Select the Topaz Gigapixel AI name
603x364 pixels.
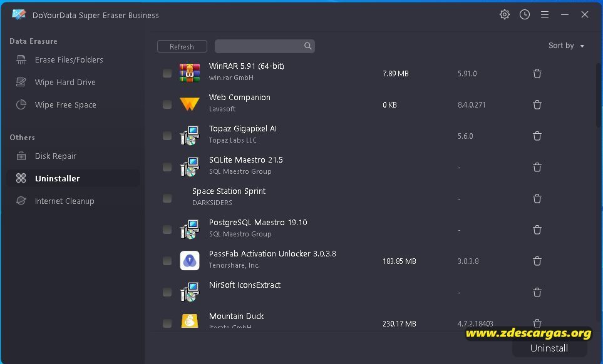[x=243, y=129]
